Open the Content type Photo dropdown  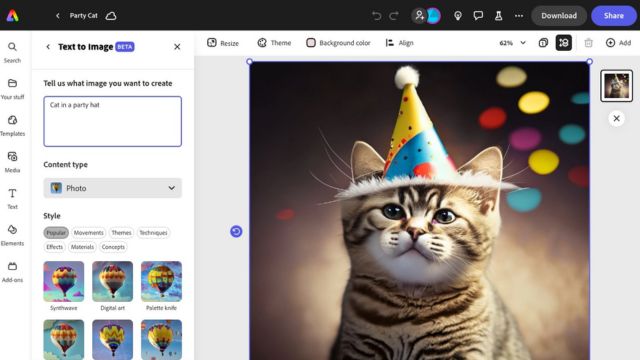pyautogui.click(x=113, y=188)
